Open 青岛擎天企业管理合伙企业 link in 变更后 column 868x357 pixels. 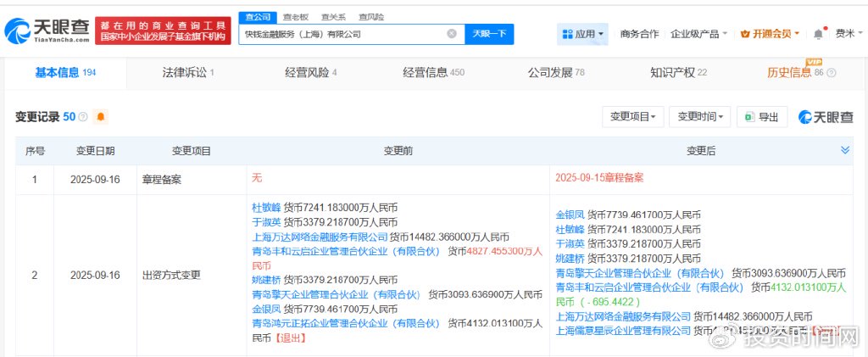pyautogui.click(x=640, y=273)
